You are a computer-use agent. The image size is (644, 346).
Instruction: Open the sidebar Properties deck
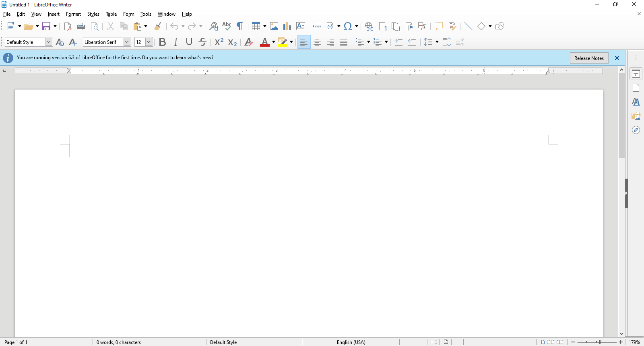[636, 74]
